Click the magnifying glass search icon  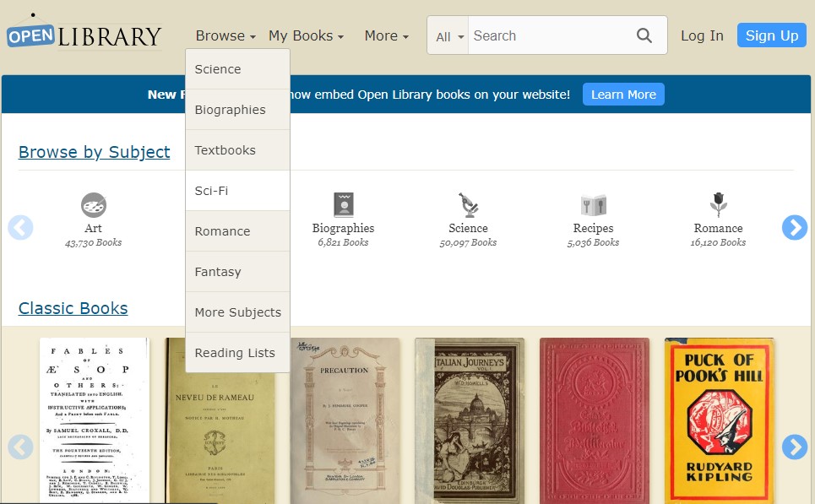click(x=644, y=35)
